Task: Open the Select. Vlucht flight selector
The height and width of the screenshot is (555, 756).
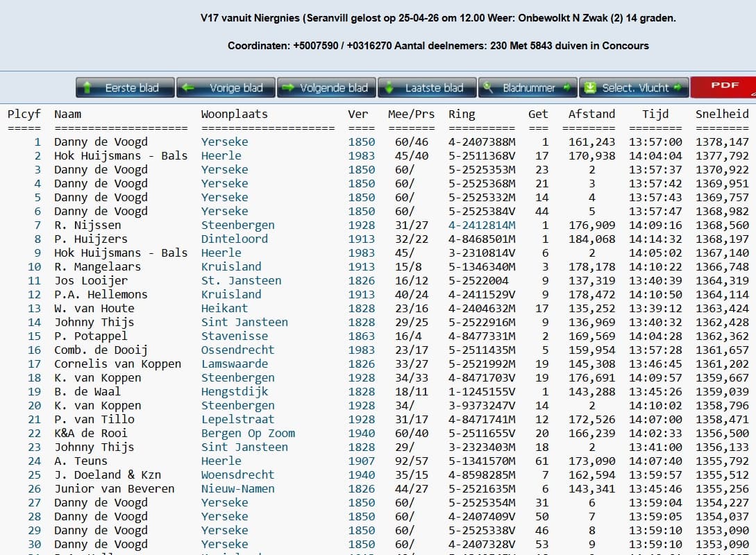Action: coord(634,87)
